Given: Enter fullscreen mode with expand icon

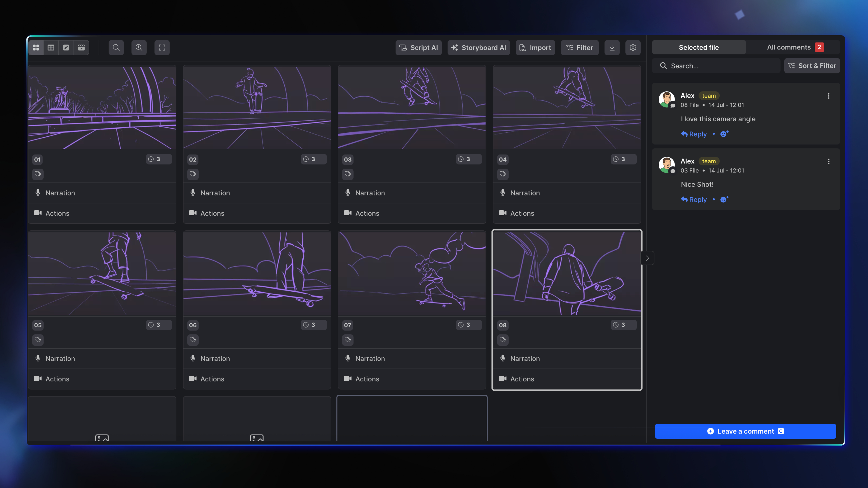Looking at the screenshot, I should click(x=162, y=47).
